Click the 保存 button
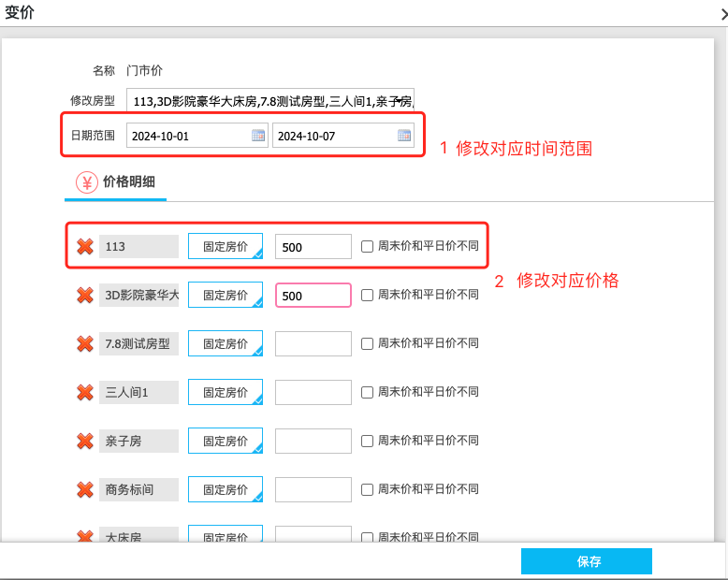This screenshot has height=580, width=728. pyautogui.click(x=587, y=561)
